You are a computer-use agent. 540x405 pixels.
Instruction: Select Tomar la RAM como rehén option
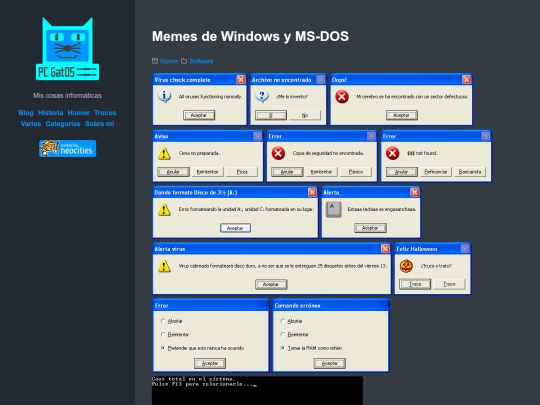click(283, 348)
